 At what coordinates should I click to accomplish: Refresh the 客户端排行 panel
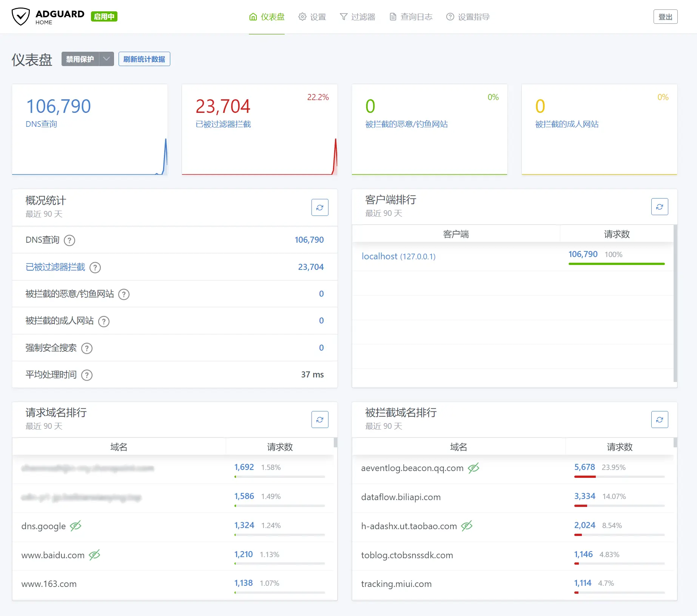coord(659,206)
